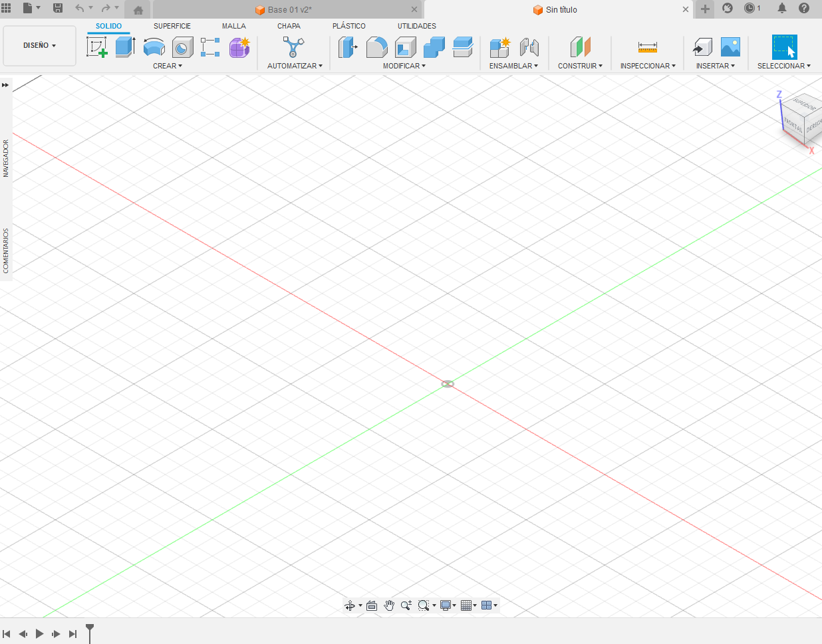Redo the last action
Image resolution: width=822 pixels, height=644 pixels.
[105, 8]
